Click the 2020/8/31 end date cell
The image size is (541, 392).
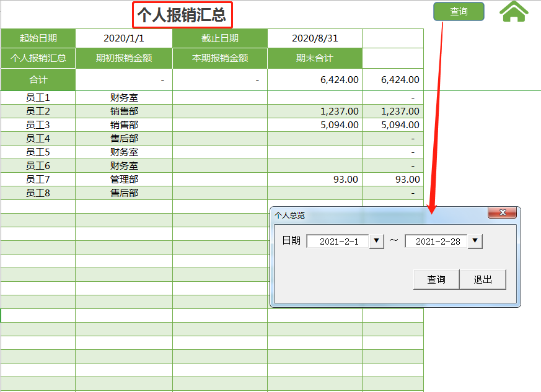pyautogui.click(x=314, y=38)
